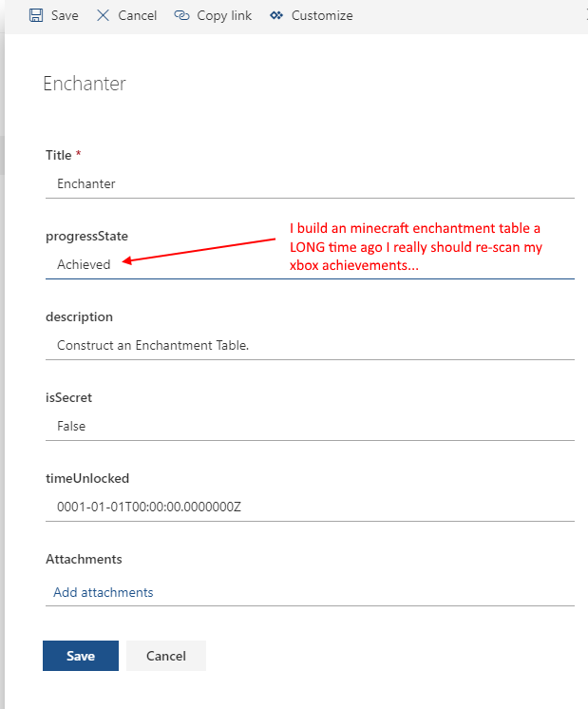Edit the description field about Enchantment Table
This screenshot has height=709, width=588.
tap(309, 345)
